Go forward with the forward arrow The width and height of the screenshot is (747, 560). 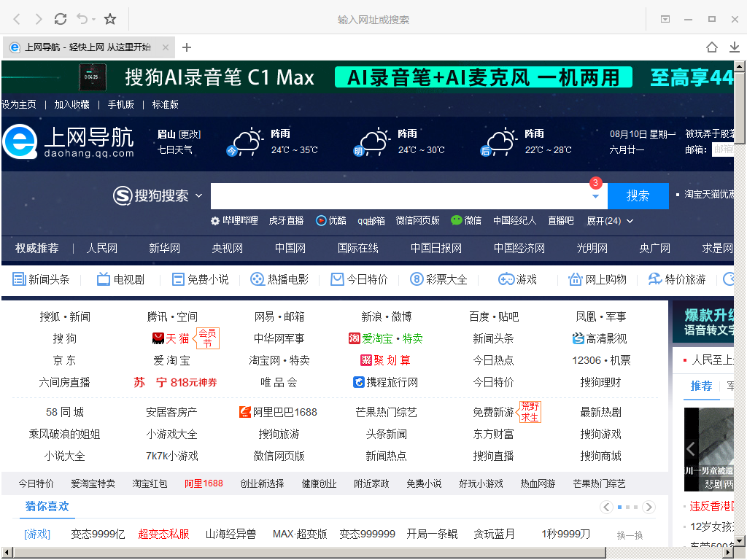pos(39,19)
